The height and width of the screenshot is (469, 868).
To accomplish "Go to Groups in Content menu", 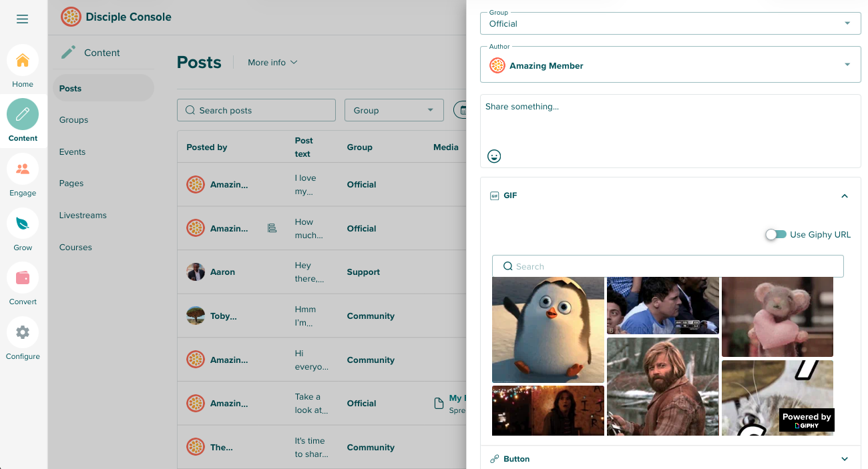I will click(x=73, y=120).
